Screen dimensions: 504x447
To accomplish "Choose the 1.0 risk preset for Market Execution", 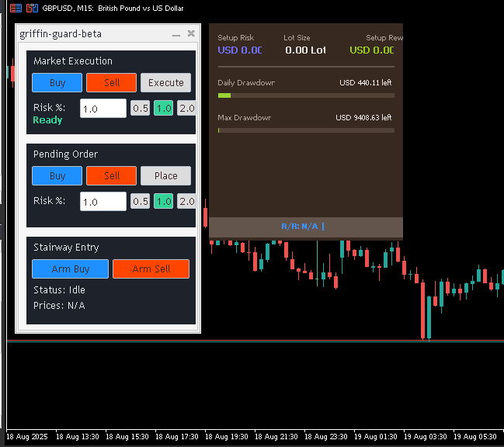I will (x=163, y=109).
